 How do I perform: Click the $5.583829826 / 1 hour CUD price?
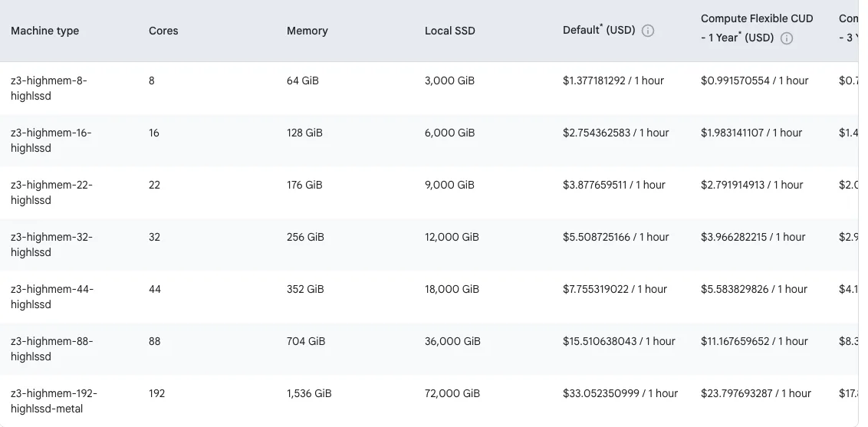754,289
